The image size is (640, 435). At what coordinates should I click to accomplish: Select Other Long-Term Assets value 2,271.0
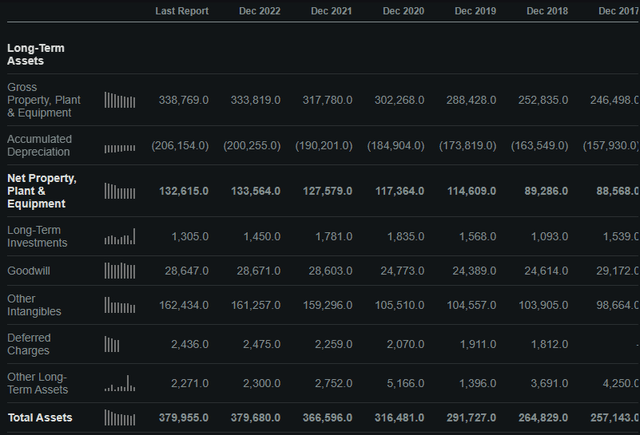(x=190, y=383)
